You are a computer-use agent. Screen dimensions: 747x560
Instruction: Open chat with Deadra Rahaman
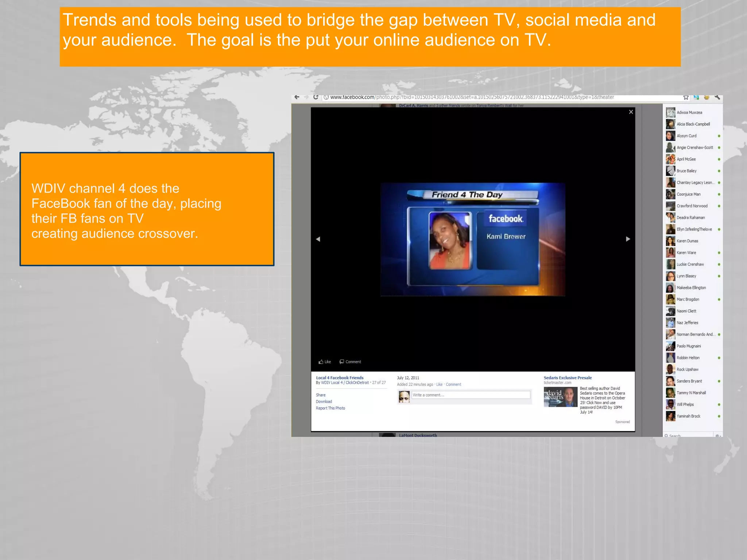[x=692, y=218]
